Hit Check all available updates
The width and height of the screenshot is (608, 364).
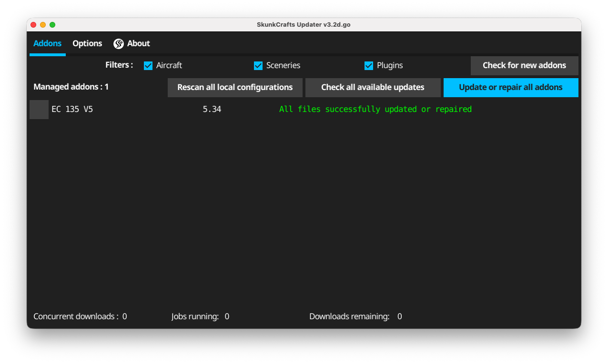coord(373,88)
